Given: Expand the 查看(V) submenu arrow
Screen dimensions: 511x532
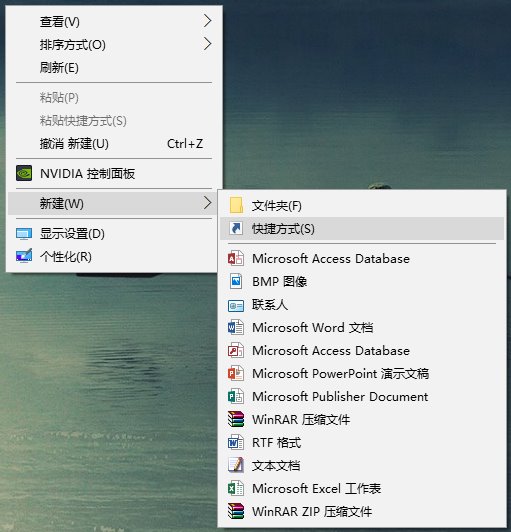Looking at the screenshot, I should [207, 21].
